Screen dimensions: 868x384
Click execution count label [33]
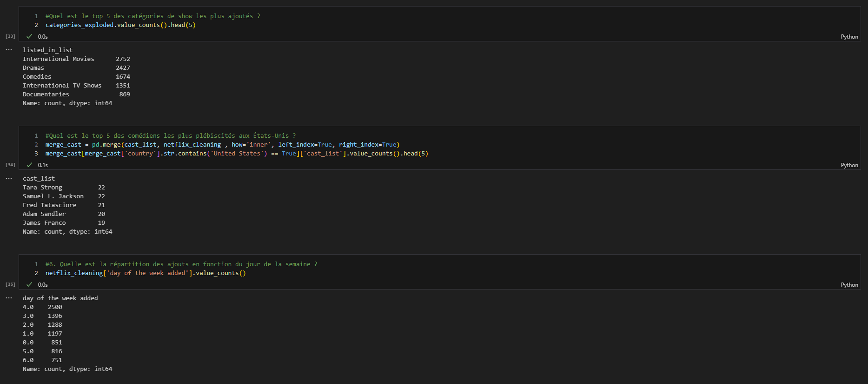10,36
